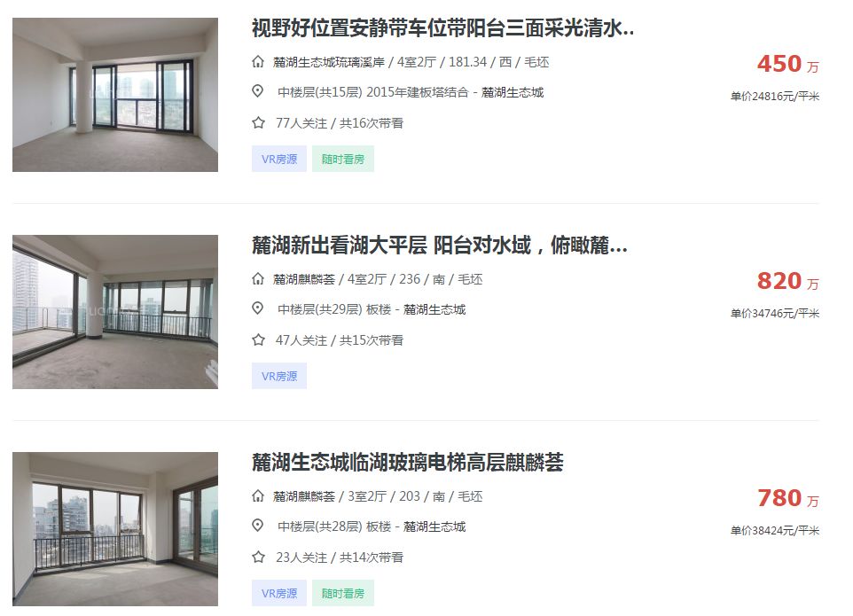853x616 pixels.
Task: Click 麓湖麒麟荟 link in second listing
Action: (303, 279)
